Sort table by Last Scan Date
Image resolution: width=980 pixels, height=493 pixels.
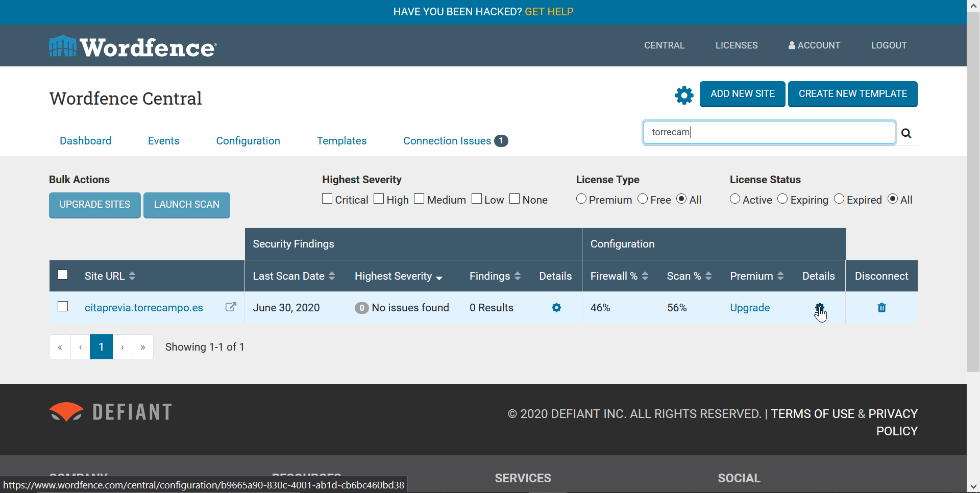point(293,276)
